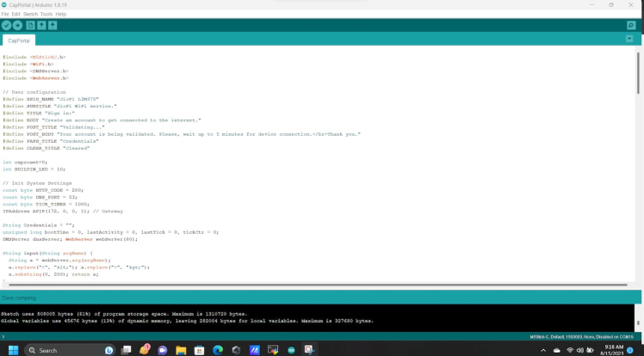This screenshot has height=356, width=644.
Task: Click the 'Sketch uses 808005 bytes' console line
Action: pos(124,314)
